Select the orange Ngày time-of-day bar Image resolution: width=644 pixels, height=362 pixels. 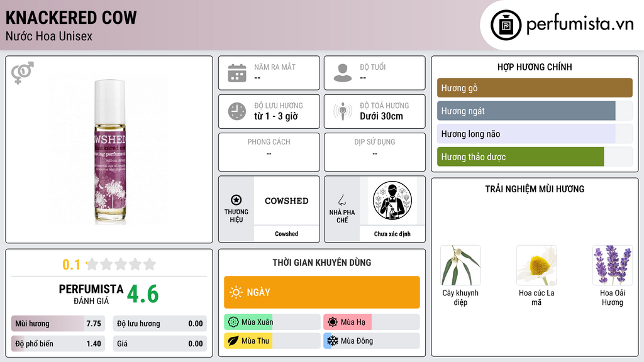[321, 292]
